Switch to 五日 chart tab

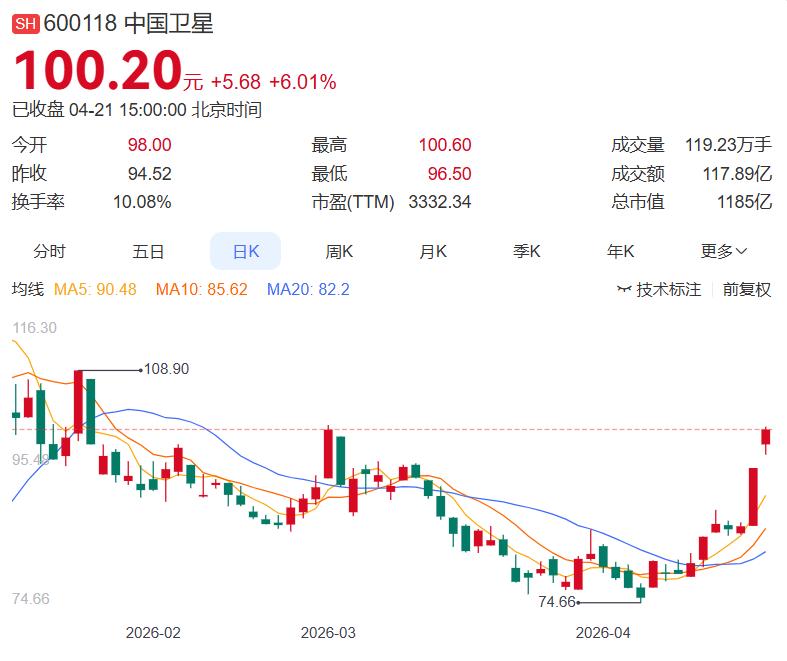148,251
